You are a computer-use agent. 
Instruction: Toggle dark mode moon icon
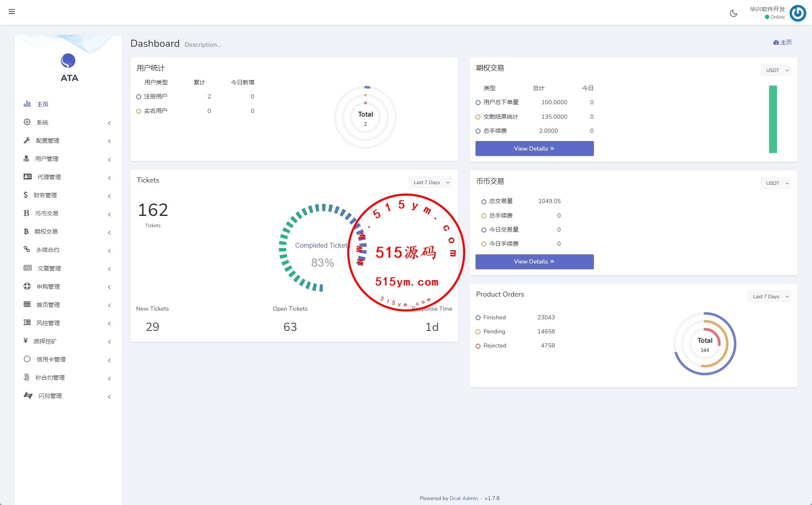(733, 13)
